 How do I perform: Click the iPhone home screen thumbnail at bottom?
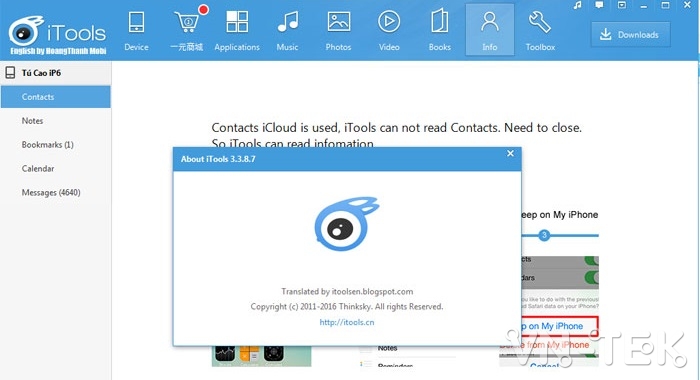261,356
